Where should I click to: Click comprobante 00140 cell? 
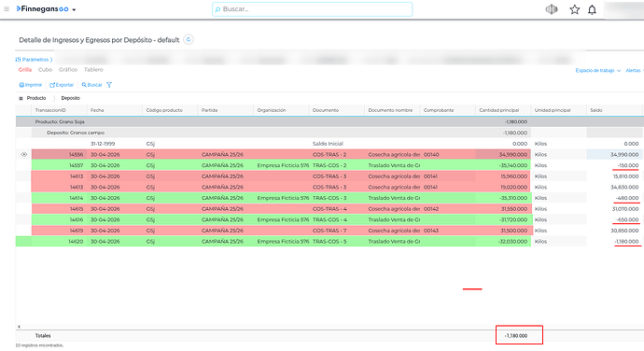point(447,155)
